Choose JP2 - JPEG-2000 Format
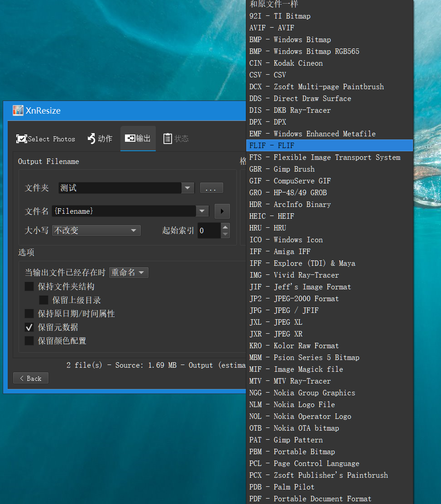 click(x=330, y=298)
